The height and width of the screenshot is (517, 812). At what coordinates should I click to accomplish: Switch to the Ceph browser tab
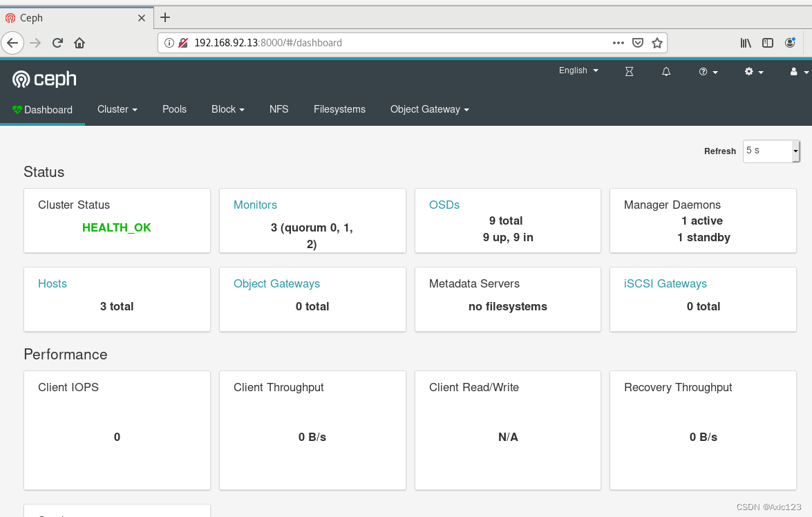coord(77,17)
